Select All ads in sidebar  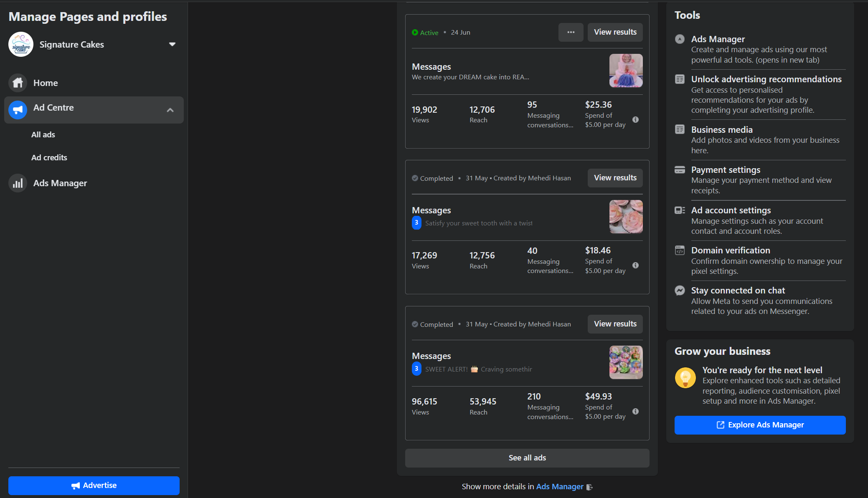point(43,135)
